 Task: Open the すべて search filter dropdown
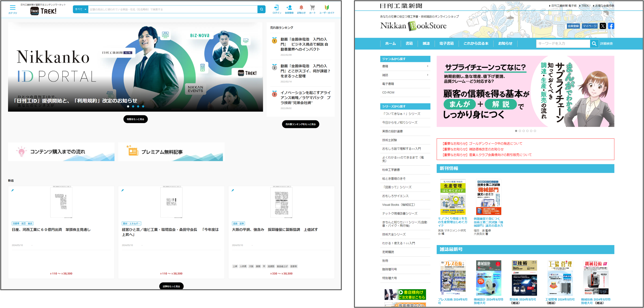[80, 9]
